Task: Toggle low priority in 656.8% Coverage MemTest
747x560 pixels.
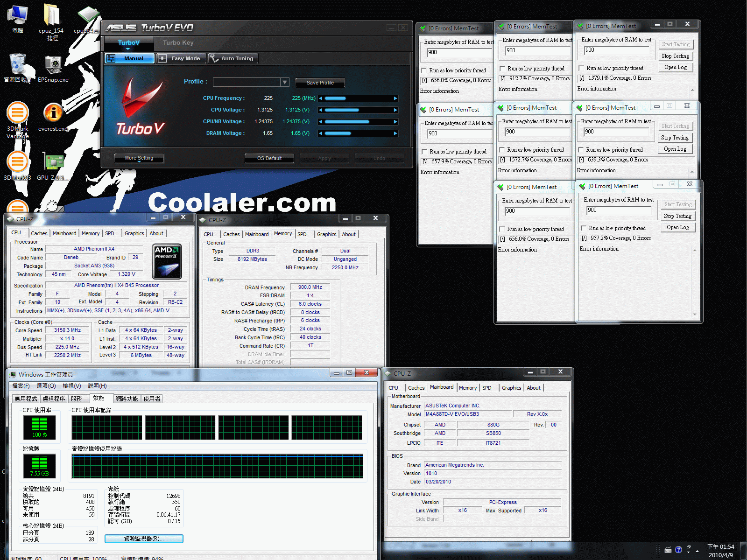Action: point(424,70)
